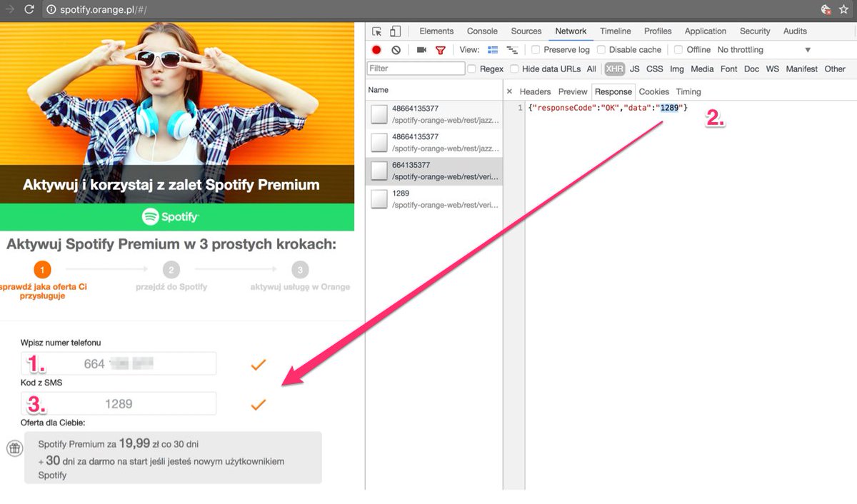Switch to the Headers tab of request
Viewport: 857px width, 504px height.
(535, 91)
